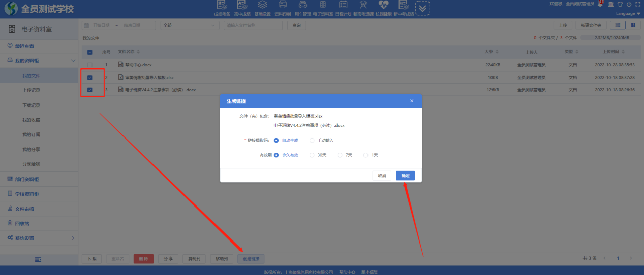Open the 校园健康 heart icon

(383, 5)
